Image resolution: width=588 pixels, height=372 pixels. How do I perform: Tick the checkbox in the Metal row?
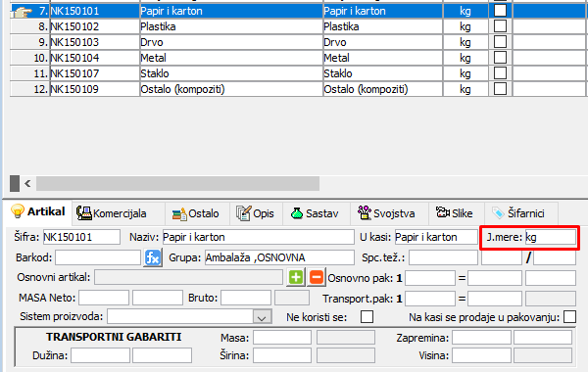tap(500, 58)
